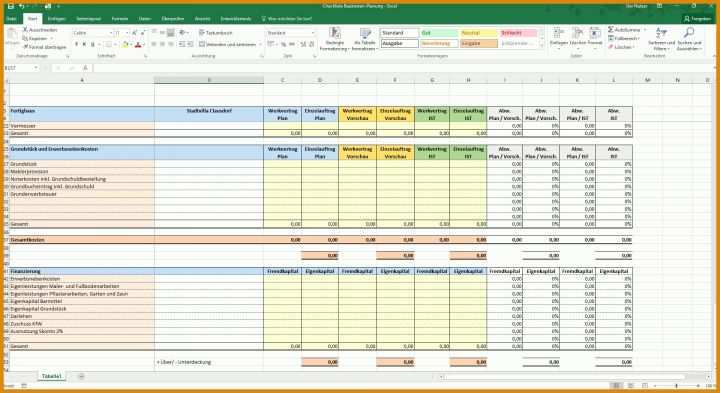720x393 pixels.
Task: Select the Ausschneiden scissors command
Action: coord(40,30)
